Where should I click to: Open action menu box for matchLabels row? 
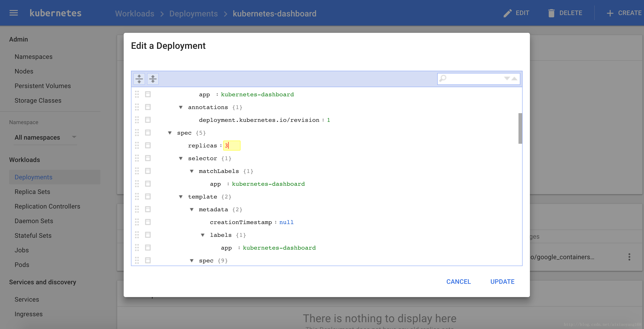pos(148,171)
